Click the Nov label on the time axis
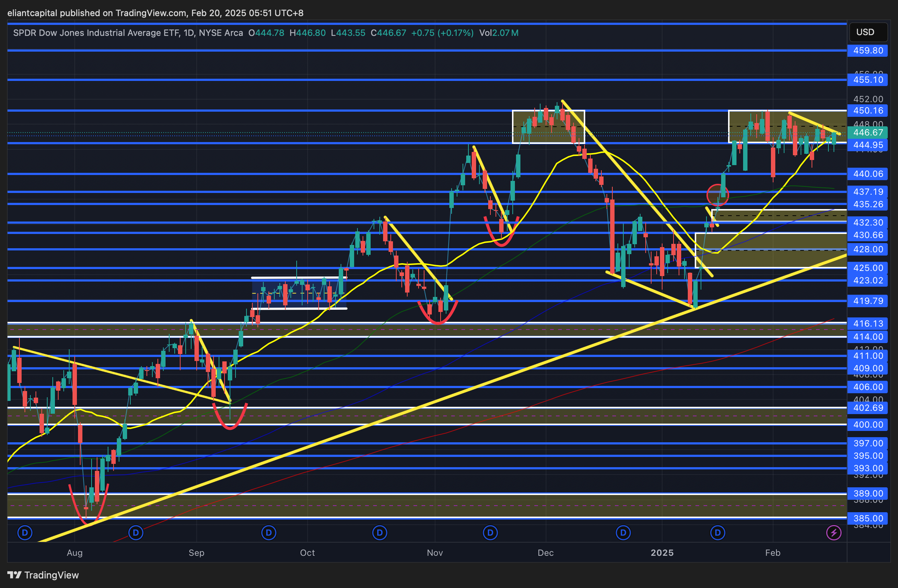Screen dimensions: 898x588 435,552
